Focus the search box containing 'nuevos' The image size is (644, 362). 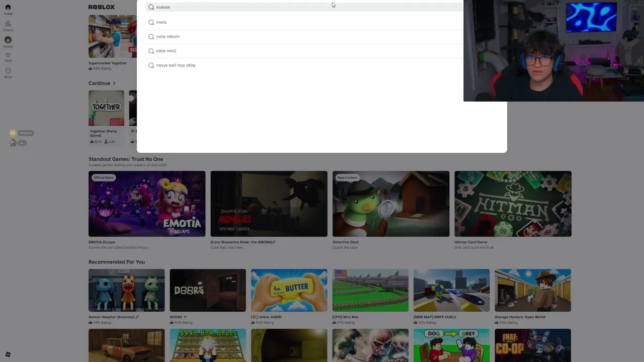pos(304,7)
